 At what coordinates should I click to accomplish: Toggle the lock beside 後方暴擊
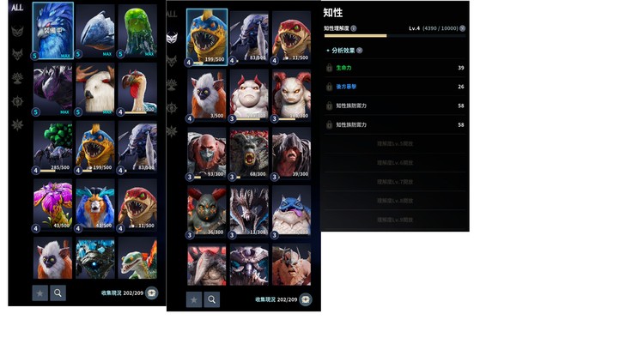[x=329, y=87]
